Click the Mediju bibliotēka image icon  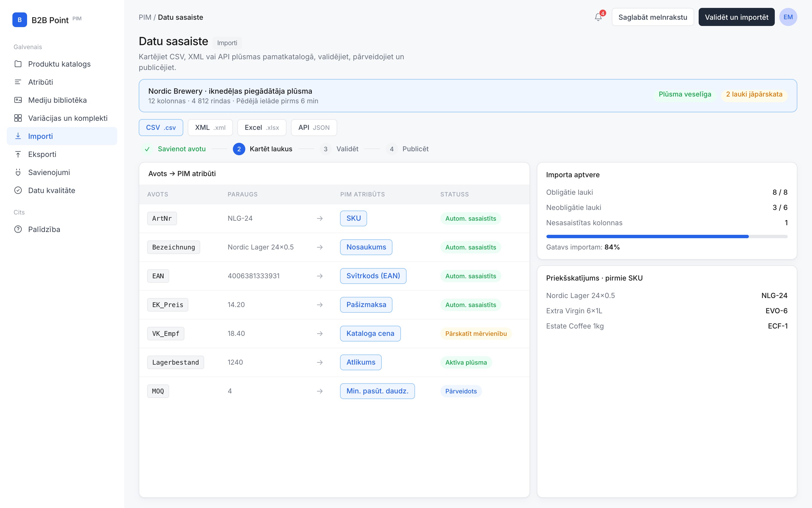pos(18,100)
